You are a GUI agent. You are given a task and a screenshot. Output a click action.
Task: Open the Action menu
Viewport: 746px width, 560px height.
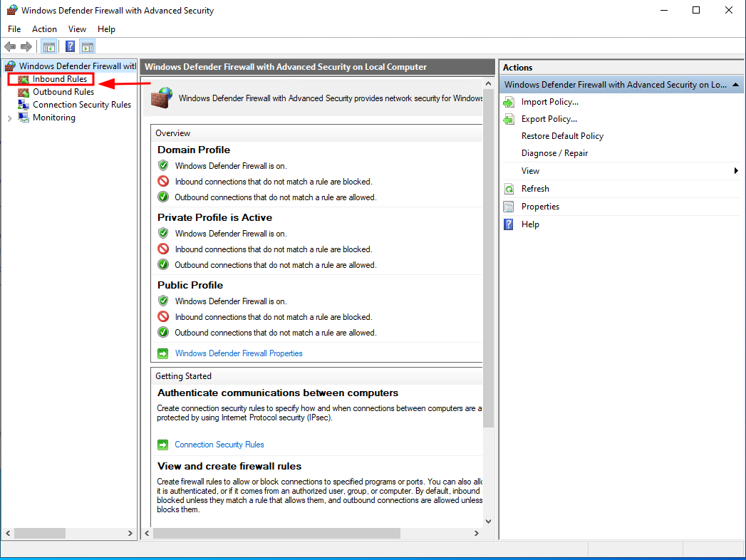coord(44,29)
